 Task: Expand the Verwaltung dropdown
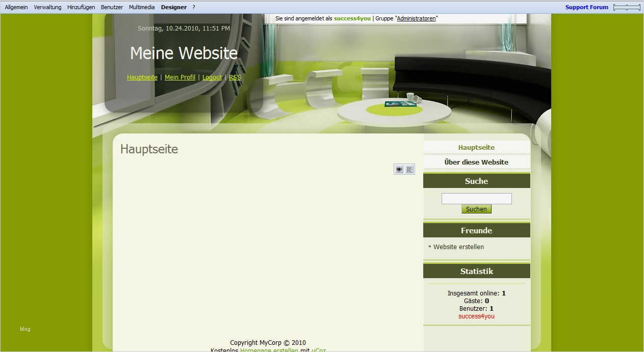point(47,7)
